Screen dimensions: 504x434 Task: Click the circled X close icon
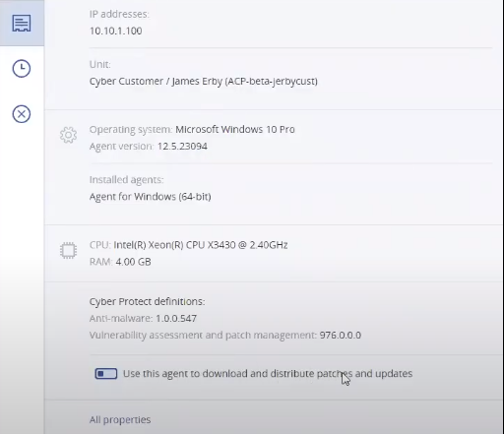click(22, 114)
